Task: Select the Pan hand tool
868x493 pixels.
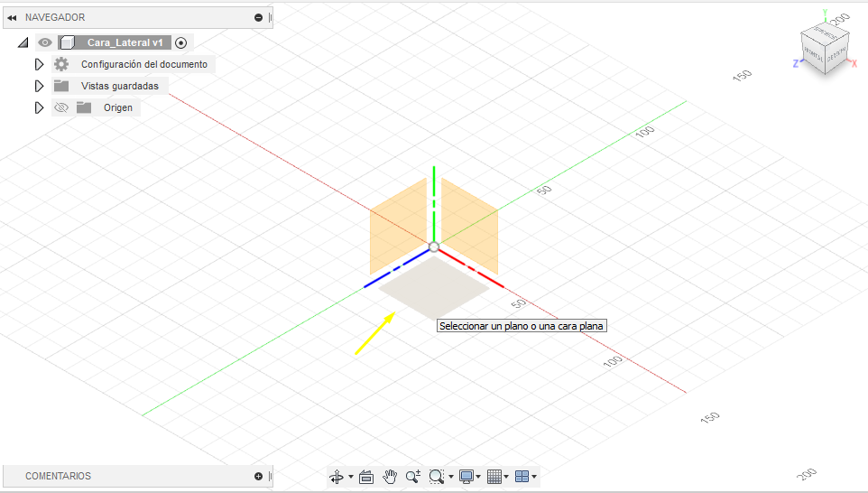Action: pos(390,477)
